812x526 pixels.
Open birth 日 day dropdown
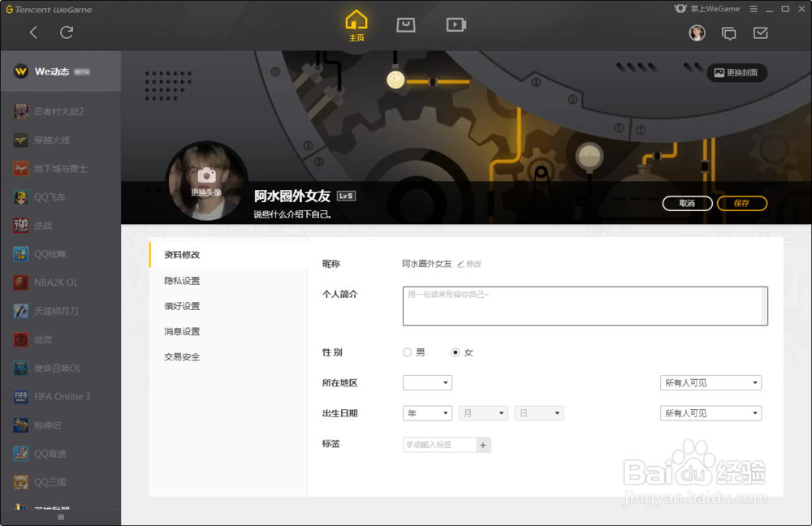[x=539, y=413]
